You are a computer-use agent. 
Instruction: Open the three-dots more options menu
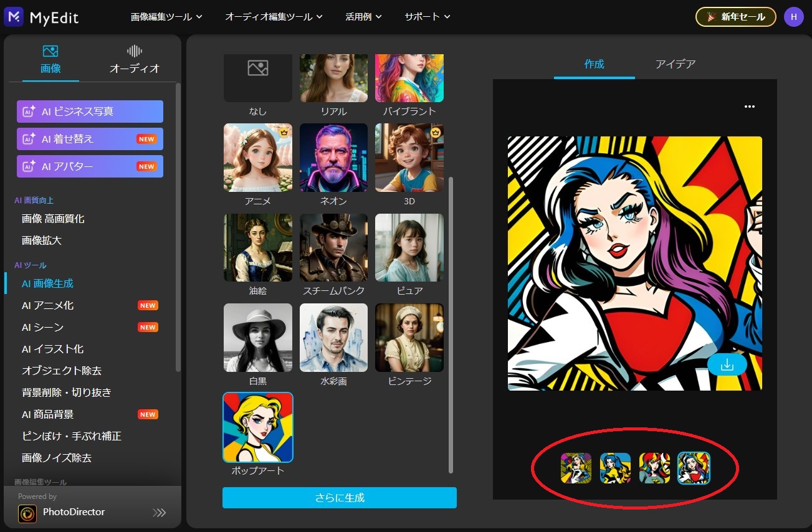pyautogui.click(x=749, y=107)
